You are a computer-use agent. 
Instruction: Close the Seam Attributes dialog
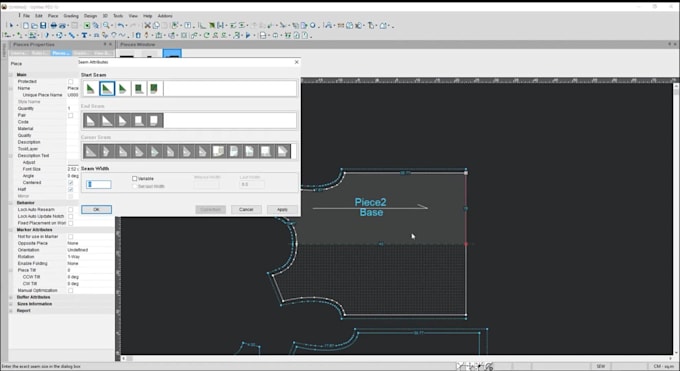(x=296, y=62)
